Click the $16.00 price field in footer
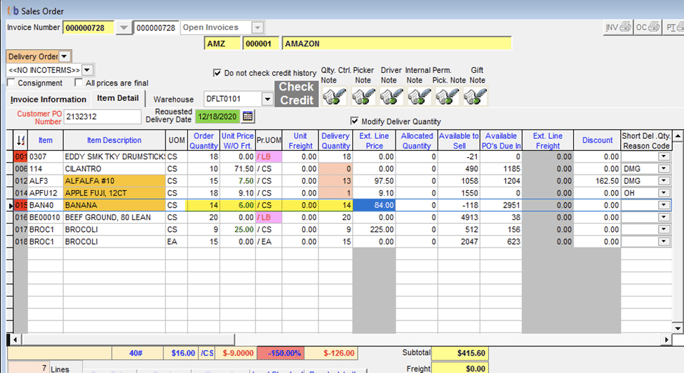684x373 pixels. [x=181, y=353]
